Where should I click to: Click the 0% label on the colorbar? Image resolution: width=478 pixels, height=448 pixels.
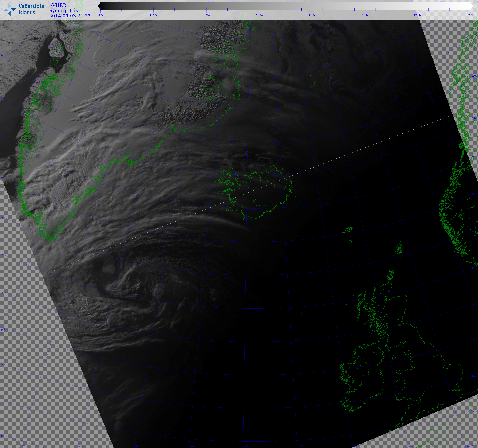tap(100, 15)
